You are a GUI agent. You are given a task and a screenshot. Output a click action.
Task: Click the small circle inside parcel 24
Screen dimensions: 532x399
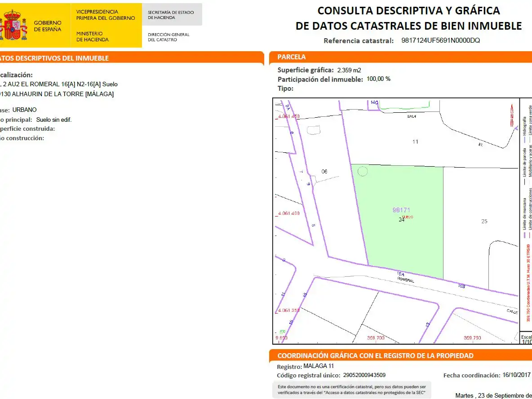(x=363, y=171)
